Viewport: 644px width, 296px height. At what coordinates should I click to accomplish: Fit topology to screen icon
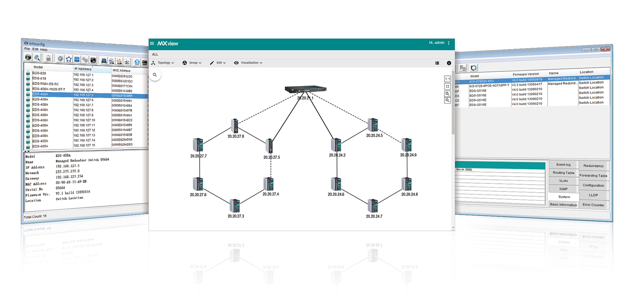(448, 86)
